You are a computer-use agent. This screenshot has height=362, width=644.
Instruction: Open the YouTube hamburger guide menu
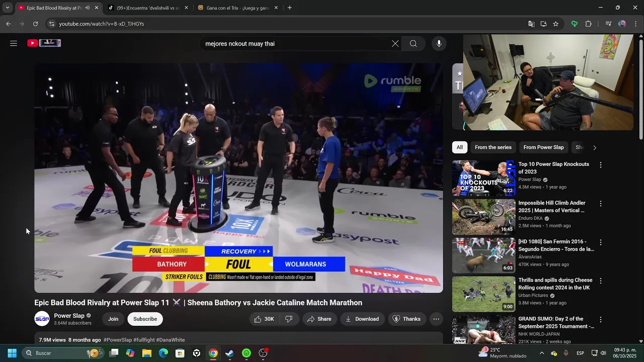point(14,43)
